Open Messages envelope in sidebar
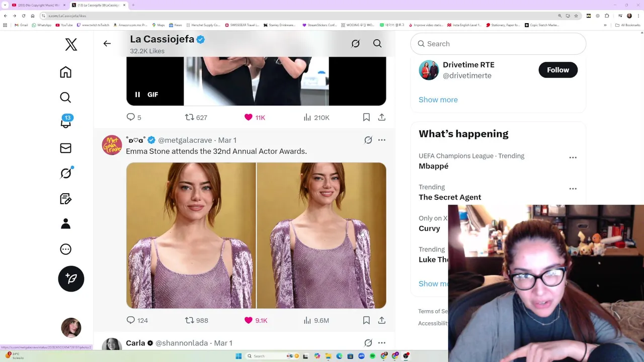 point(65,148)
